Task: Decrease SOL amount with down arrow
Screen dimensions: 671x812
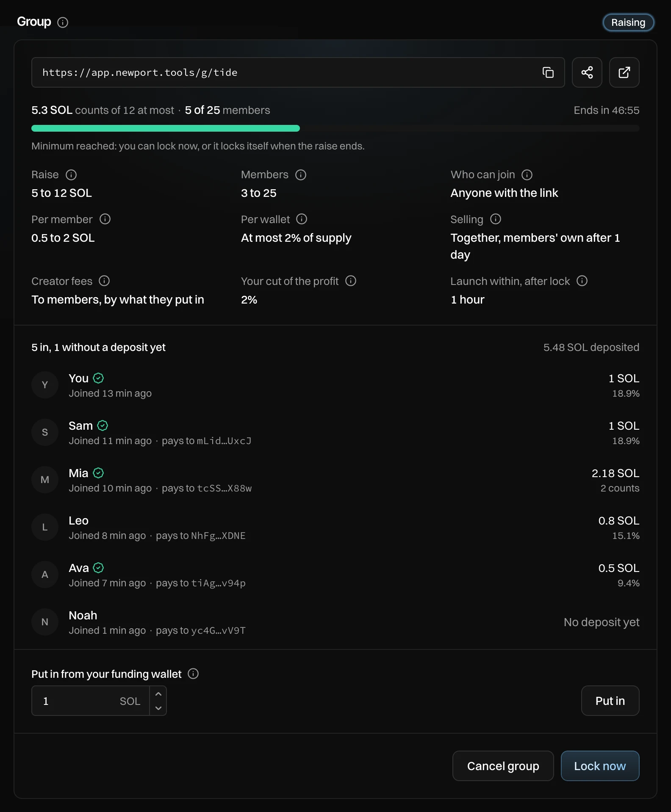Action: (x=158, y=708)
